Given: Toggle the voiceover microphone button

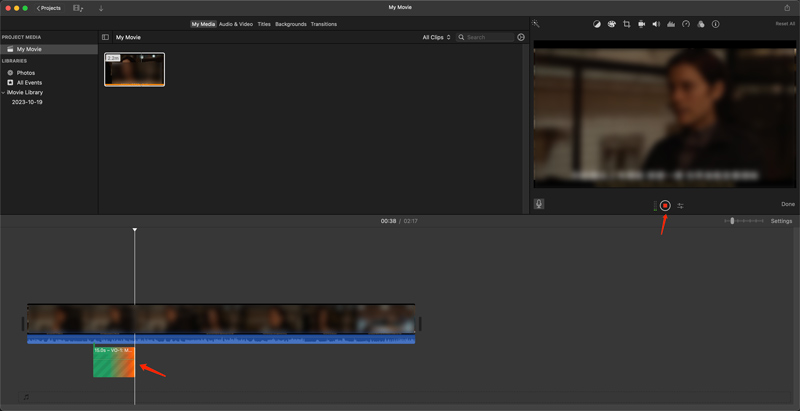Looking at the screenshot, I should click(539, 204).
